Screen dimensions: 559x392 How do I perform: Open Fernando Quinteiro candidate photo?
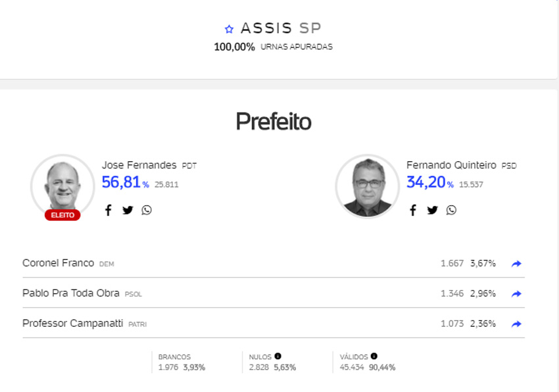[x=368, y=186]
